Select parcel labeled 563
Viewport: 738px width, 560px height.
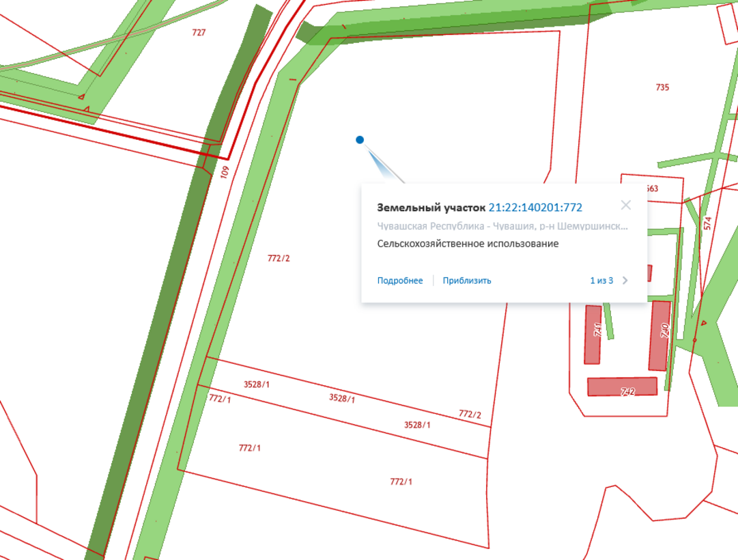651,189
